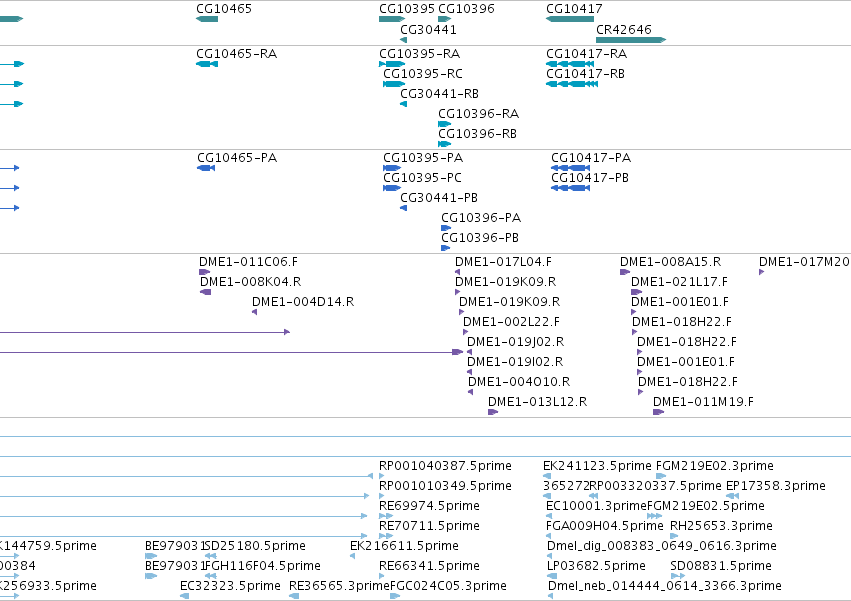Open EST label FGA009H04.5prime

pos(605,527)
